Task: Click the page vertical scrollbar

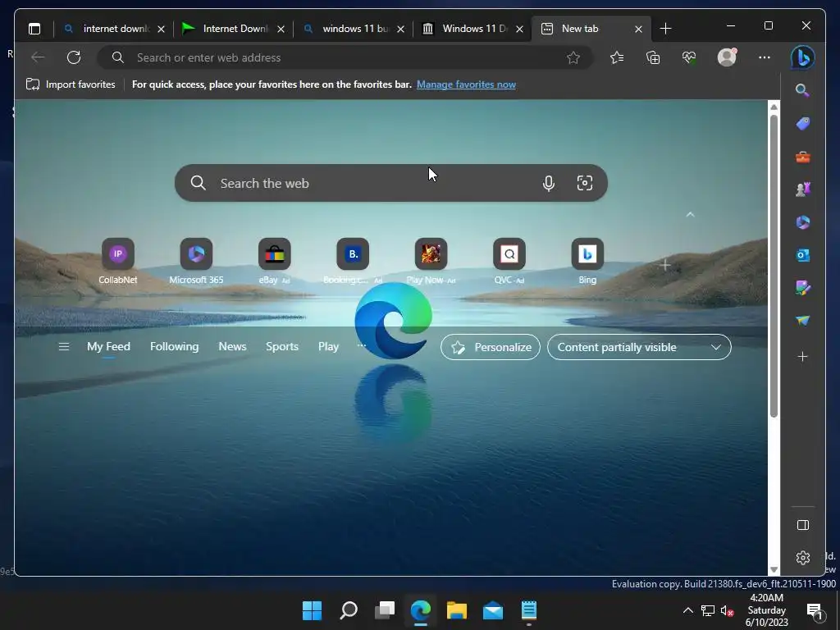Action: pos(774,265)
